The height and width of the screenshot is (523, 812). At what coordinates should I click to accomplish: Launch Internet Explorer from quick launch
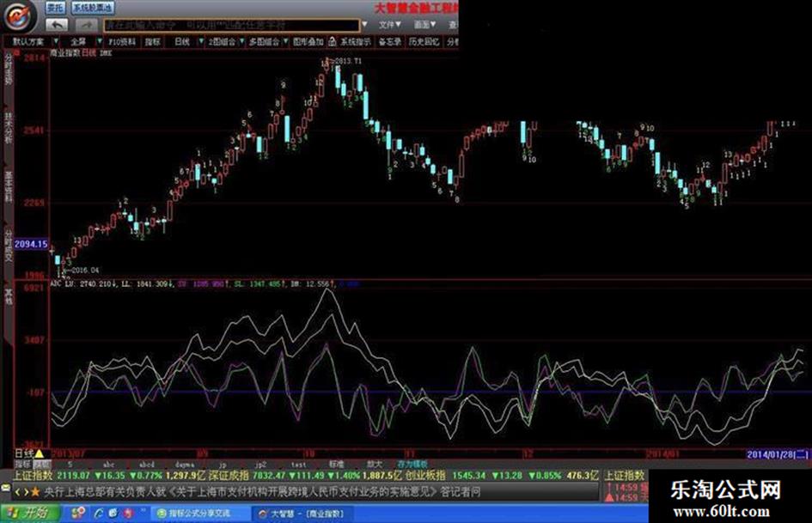click(99, 514)
